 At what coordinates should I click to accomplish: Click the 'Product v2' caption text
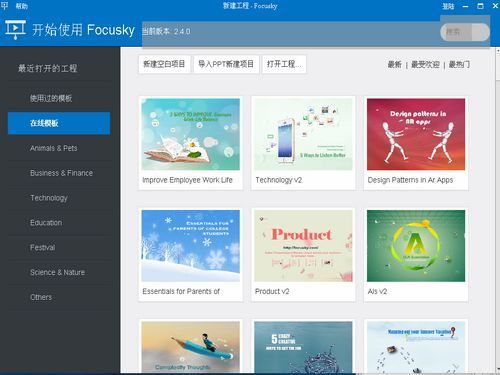(272, 291)
